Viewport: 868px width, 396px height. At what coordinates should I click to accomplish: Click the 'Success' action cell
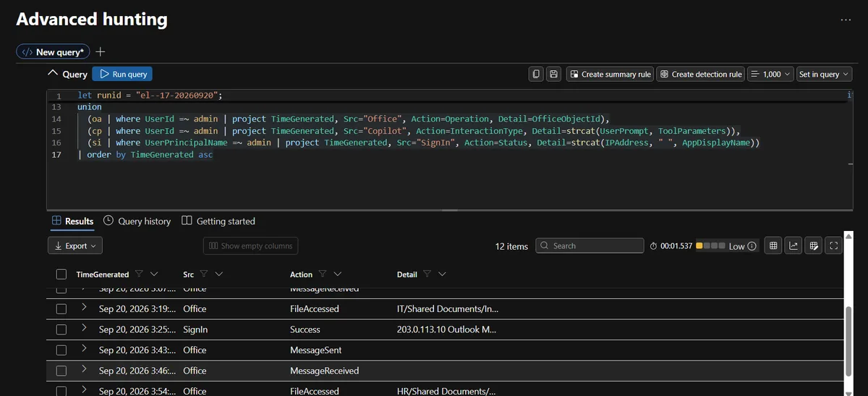[305, 329]
